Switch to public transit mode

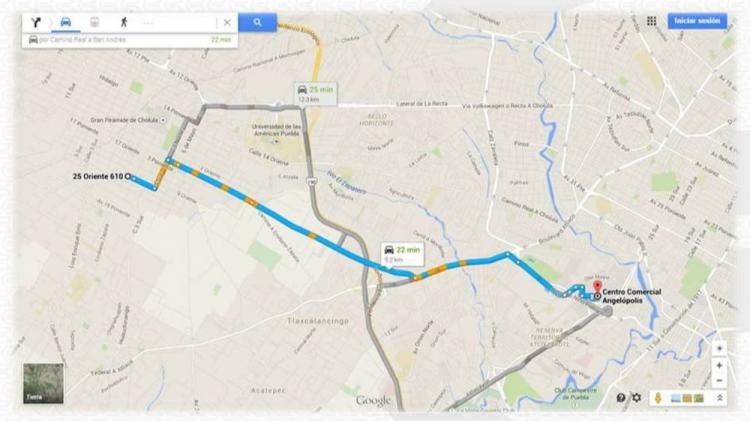click(x=95, y=22)
